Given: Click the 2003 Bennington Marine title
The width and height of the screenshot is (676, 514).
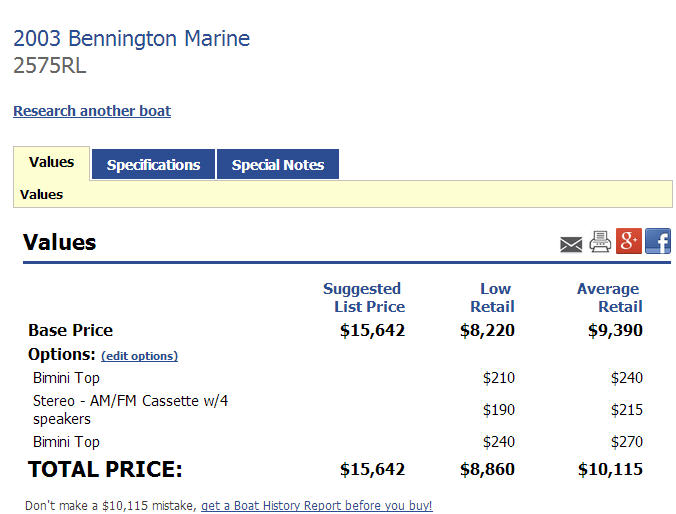Looking at the screenshot, I should [x=131, y=39].
